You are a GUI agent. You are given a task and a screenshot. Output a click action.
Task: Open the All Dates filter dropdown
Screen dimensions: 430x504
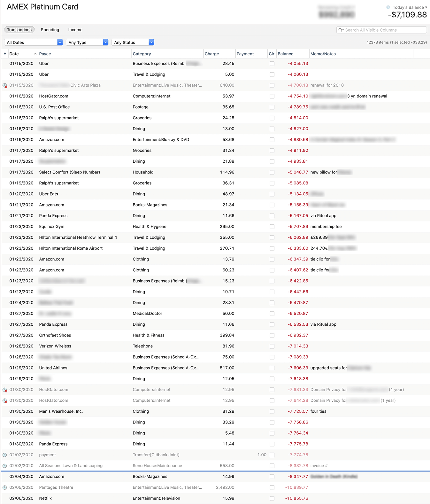click(x=33, y=42)
